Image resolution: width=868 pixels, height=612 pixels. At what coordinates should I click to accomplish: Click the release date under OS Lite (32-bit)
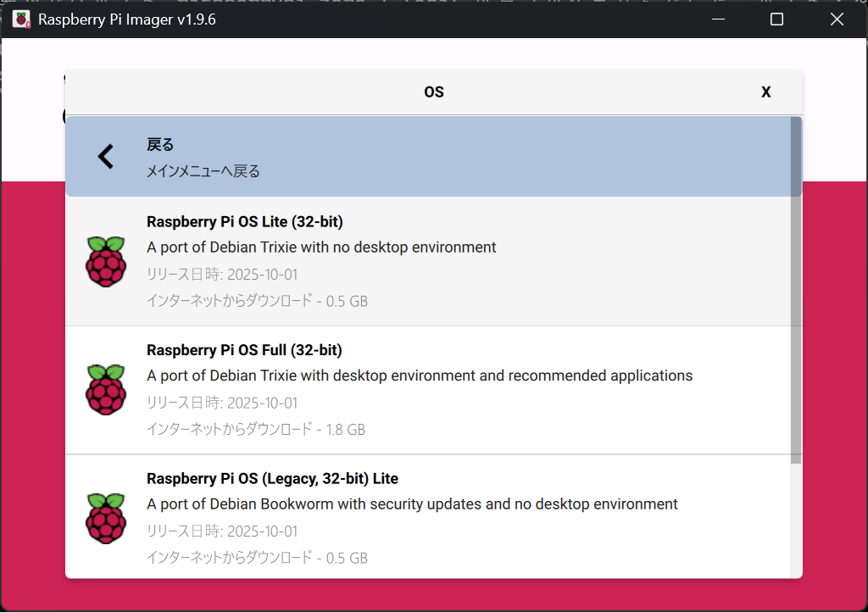click(222, 275)
